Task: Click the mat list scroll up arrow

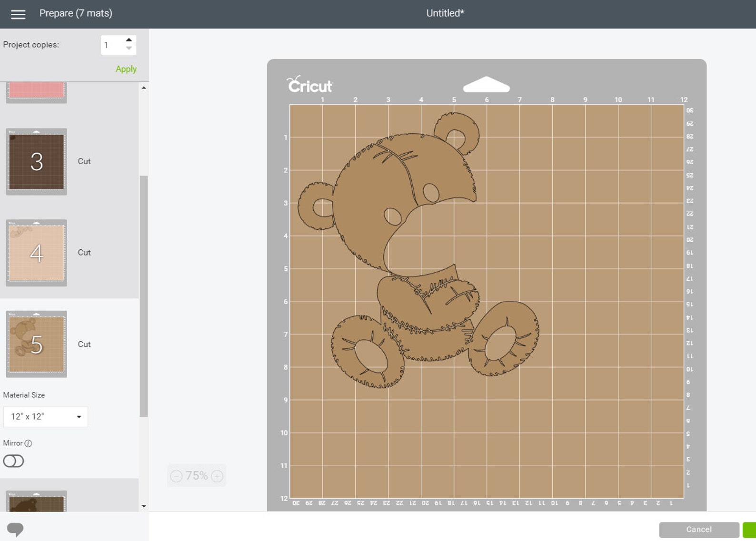Action: point(144,88)
